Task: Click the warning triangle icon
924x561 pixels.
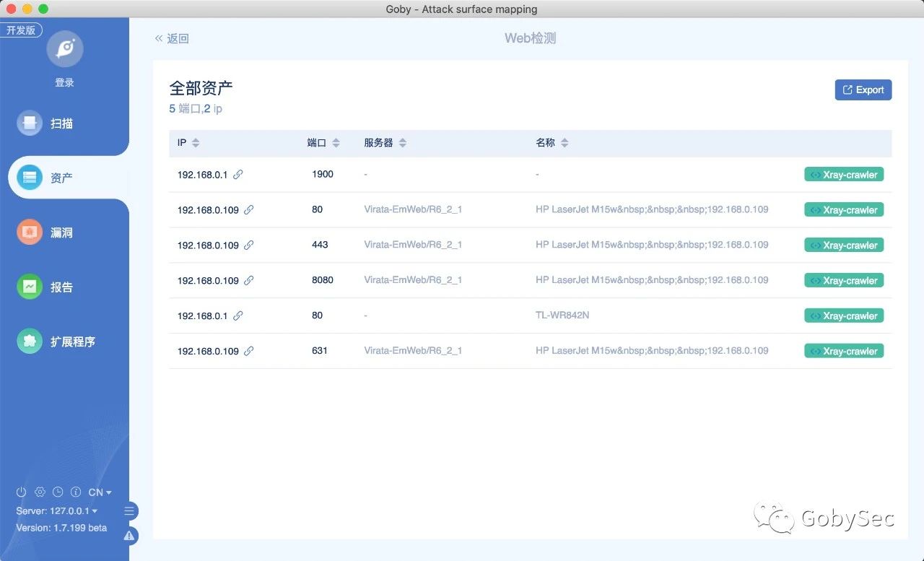Action: 129,536
